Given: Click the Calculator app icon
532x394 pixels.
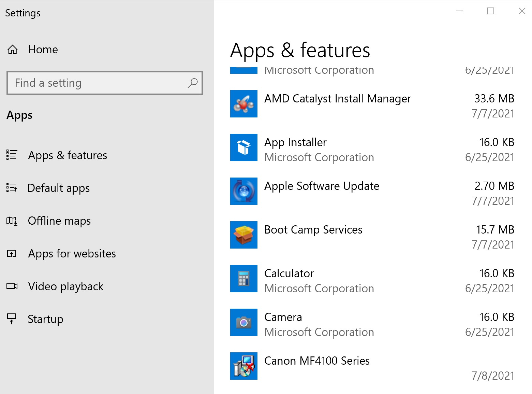Looking at the screenshot, I should click(x=243, y=279).
